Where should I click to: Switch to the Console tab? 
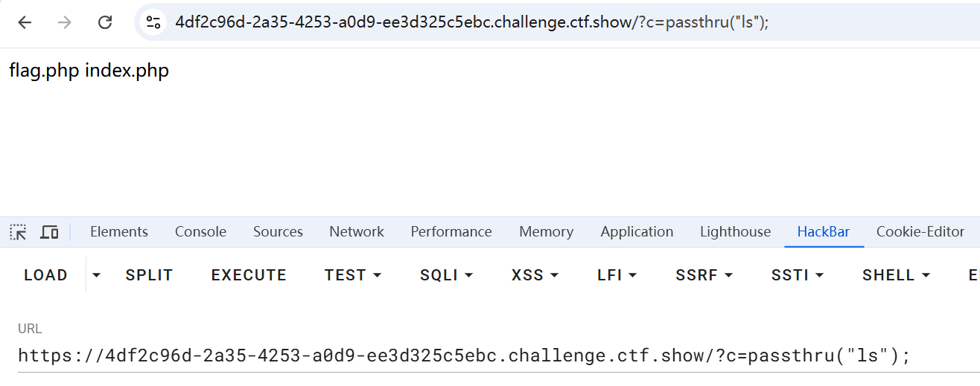(200, 232)
